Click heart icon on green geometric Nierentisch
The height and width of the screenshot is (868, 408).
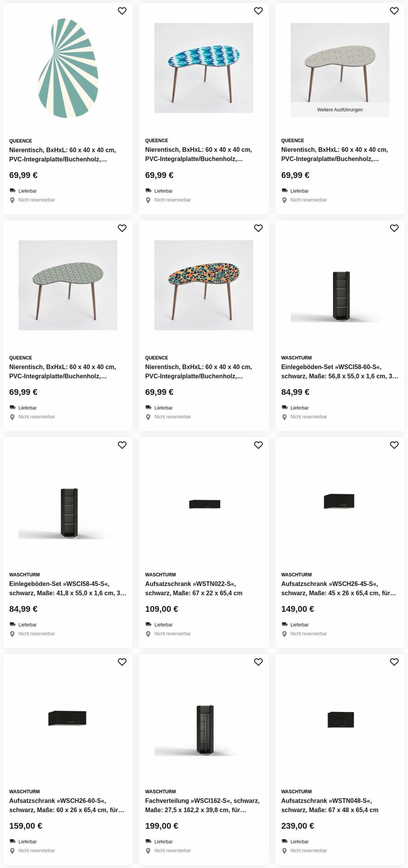click(x=122, y=228)
